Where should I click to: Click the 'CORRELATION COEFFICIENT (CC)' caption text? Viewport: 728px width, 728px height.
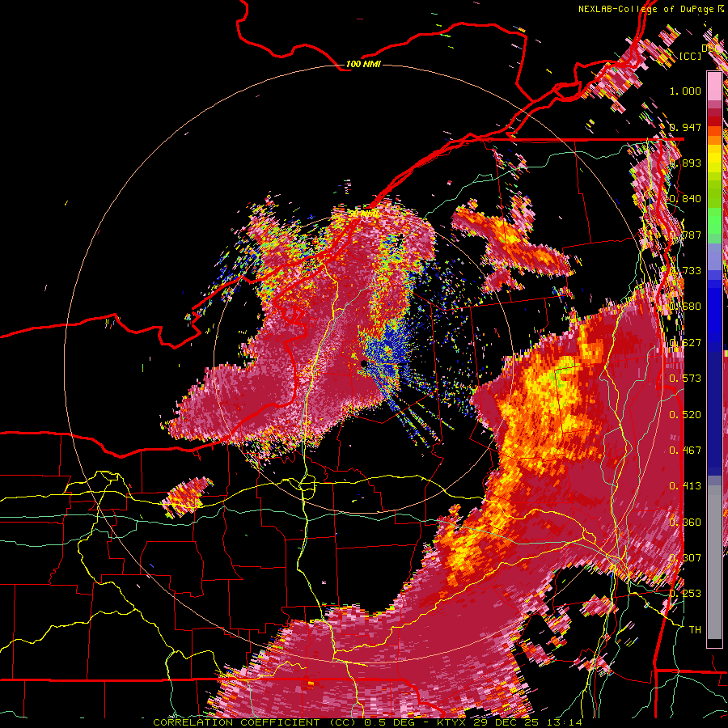tap(253, 722)
